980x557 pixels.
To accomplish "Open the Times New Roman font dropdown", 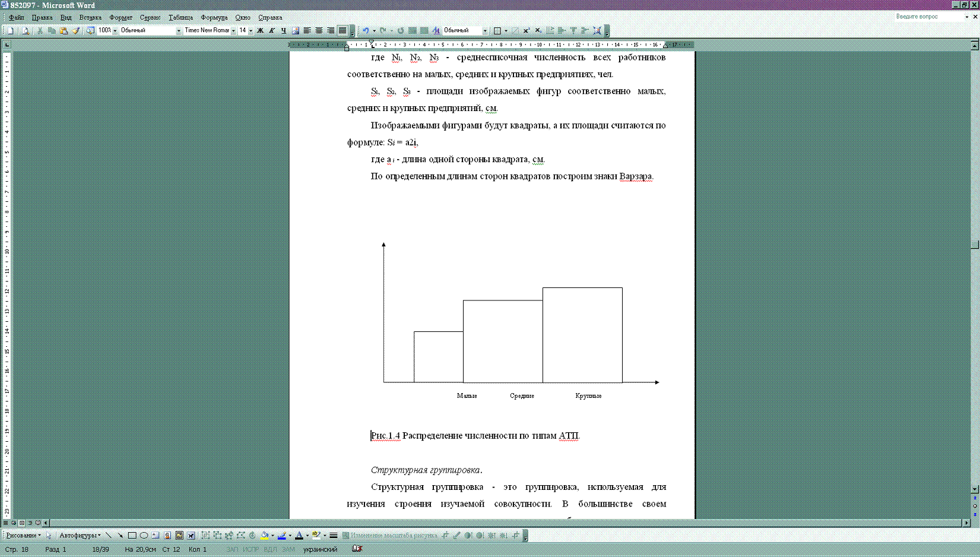I will (233, 30).
